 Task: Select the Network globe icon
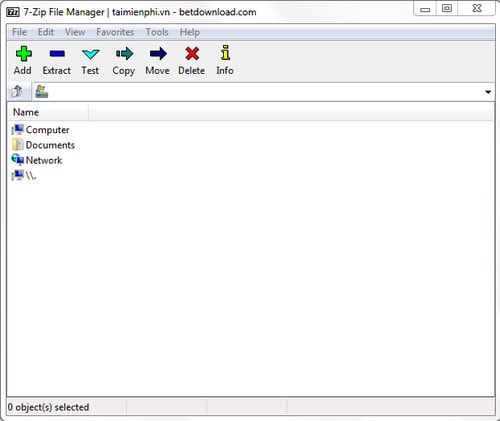[17, 160]
